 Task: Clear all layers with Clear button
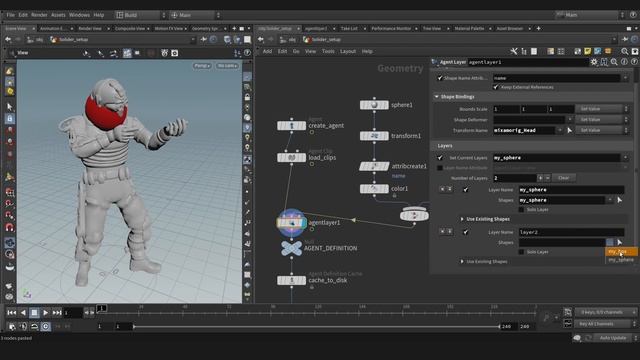[x=563, y=178]
